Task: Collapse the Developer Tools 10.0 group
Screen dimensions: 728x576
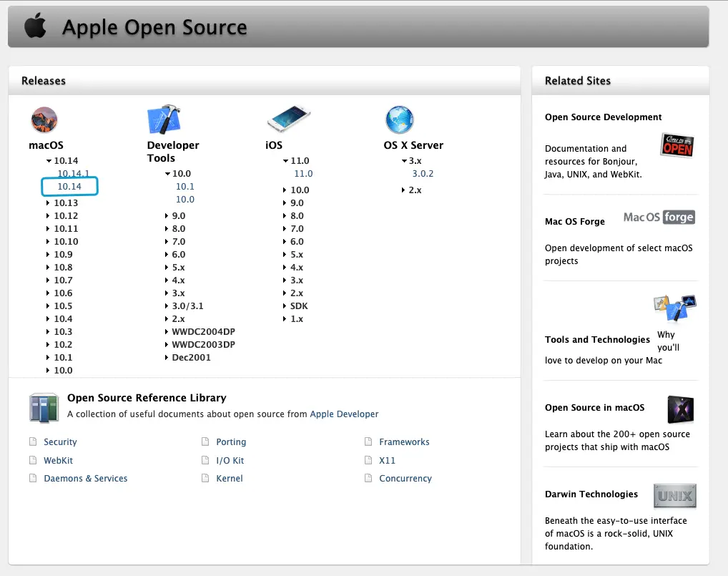Action: click(x=167, y=174)
